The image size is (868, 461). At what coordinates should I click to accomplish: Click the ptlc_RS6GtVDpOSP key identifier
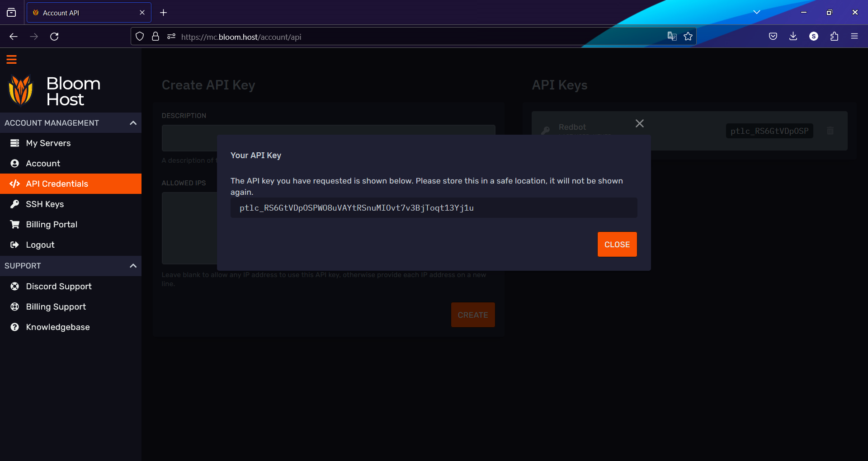[x=769, y=131]
